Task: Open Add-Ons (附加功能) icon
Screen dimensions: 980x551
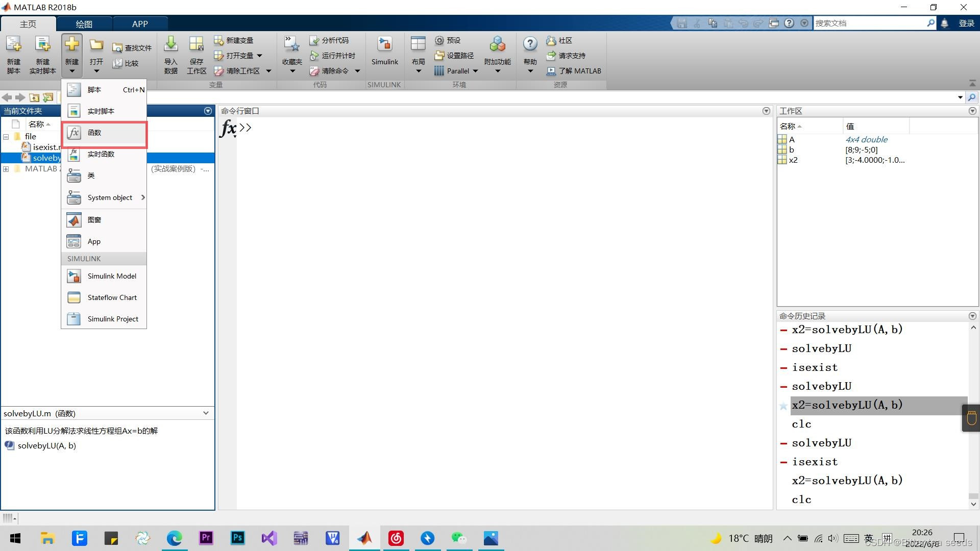Action: tap(497, 45)
